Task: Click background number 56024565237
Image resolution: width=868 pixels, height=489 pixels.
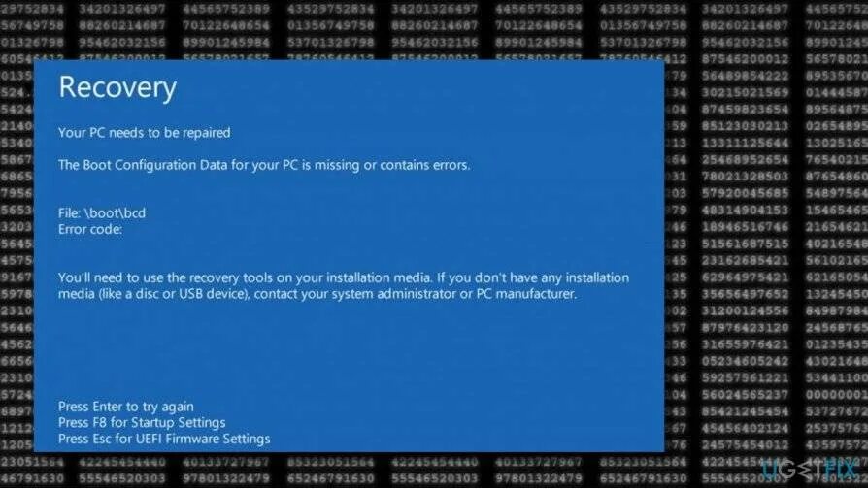Action: click(745, 395)
